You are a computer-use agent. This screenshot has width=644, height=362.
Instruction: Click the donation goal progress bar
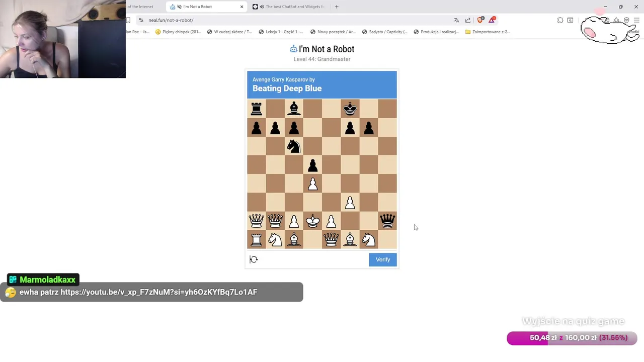[x=572, y=338]
